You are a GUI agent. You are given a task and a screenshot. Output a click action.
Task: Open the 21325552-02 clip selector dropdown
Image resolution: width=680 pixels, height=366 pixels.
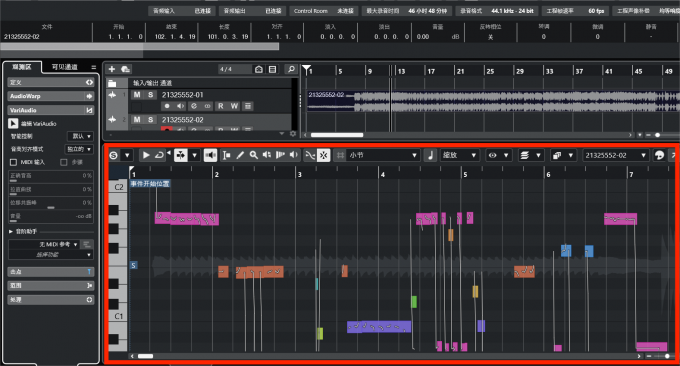tap(616, 155)
